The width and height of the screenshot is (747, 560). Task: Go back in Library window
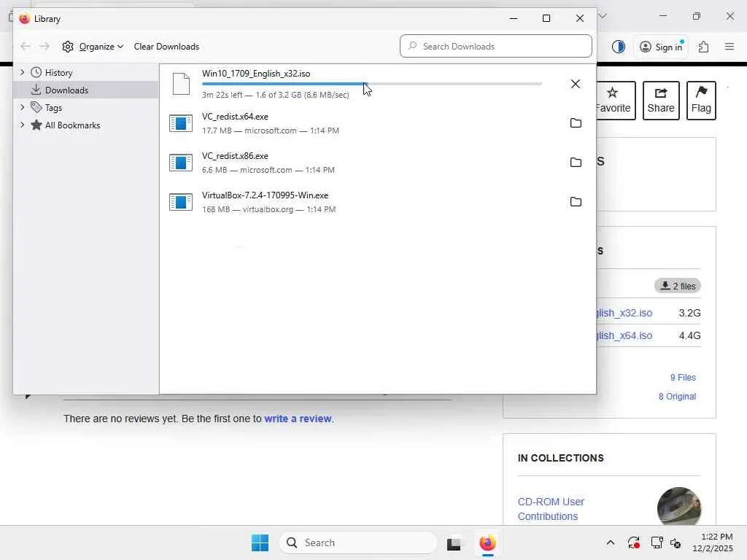(26, 46)
